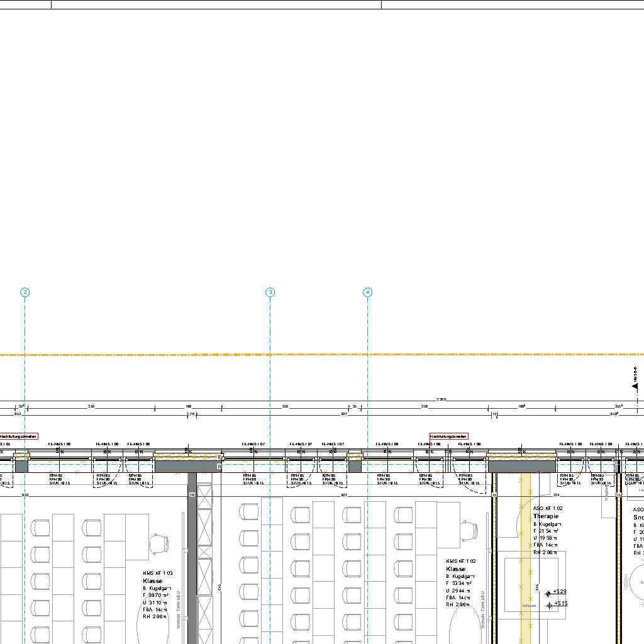Click grid axis bubble number 3
The width and height of the screenshot is (644, 644).
270,292
